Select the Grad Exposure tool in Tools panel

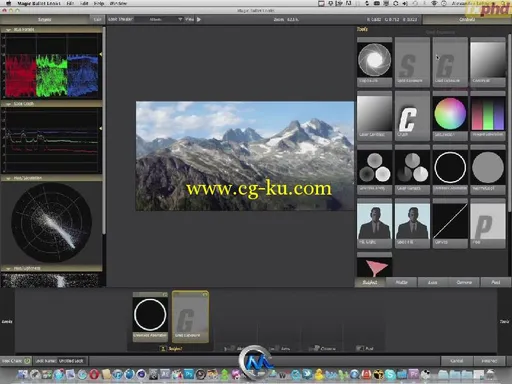[x=450, y=62]
